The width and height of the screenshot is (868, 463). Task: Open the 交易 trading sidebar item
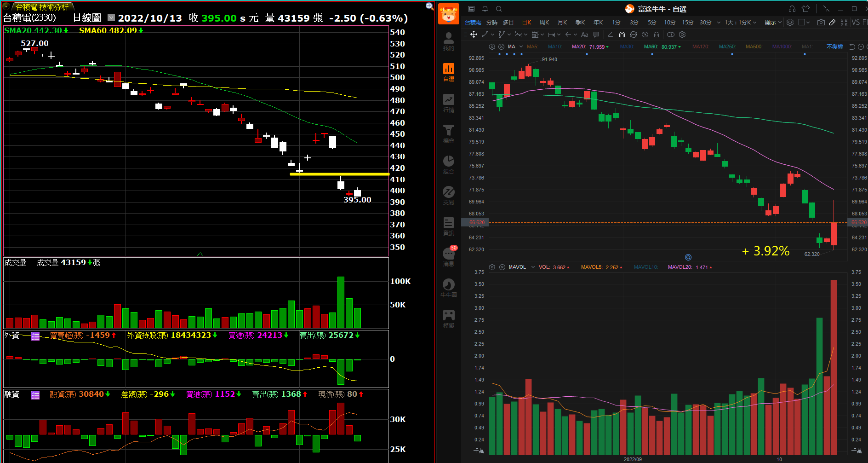tap(449, 196)
